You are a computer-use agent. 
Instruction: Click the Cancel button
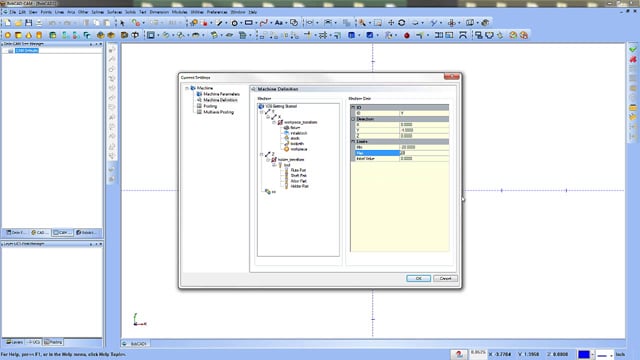[445, 278]
